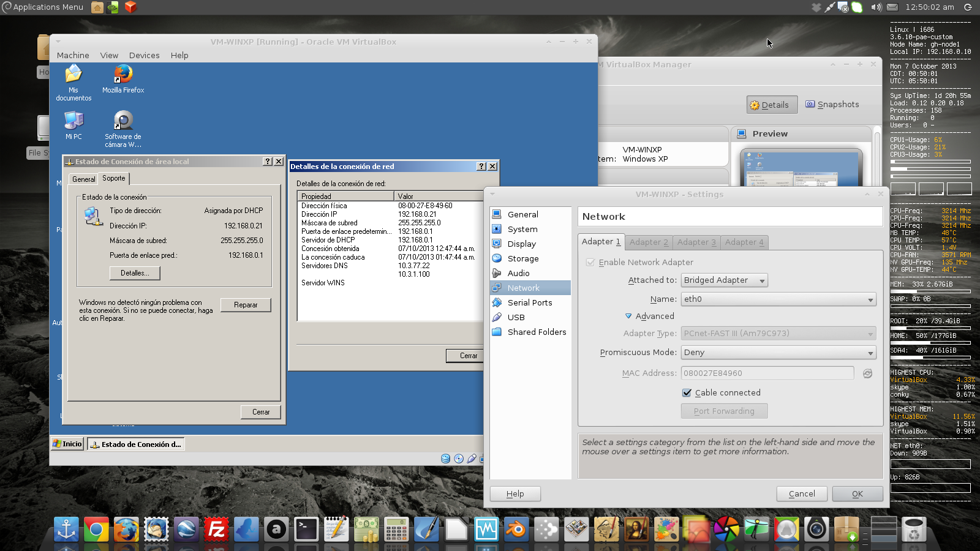Open Snapshots in VirtualBox Manager
The width and height of the screenshot is (980, 551).
point(832,105)
